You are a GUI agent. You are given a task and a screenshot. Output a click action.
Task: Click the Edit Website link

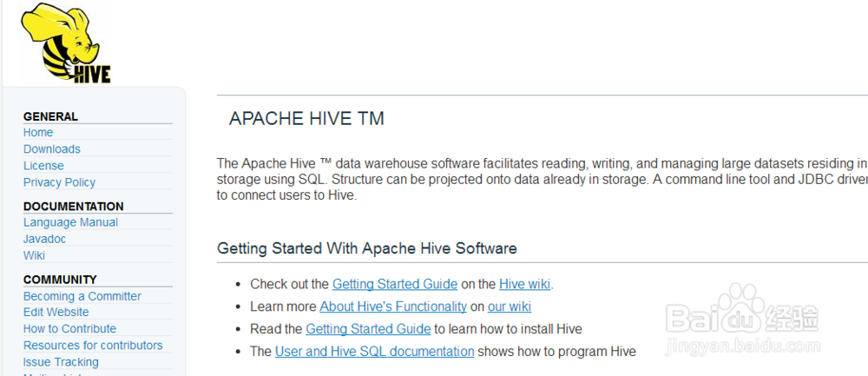[x=56, y=312]
